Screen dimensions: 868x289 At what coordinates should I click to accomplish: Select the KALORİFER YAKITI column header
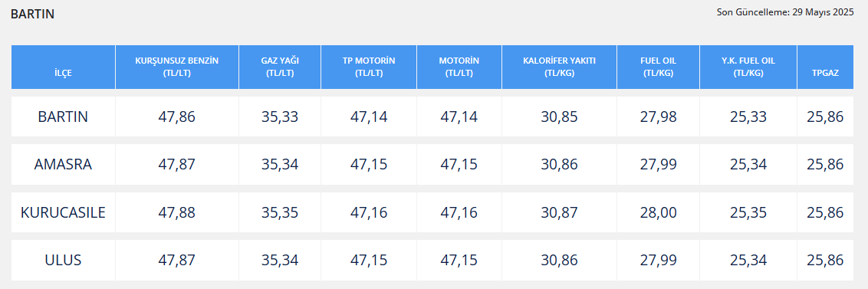[559, 67]
